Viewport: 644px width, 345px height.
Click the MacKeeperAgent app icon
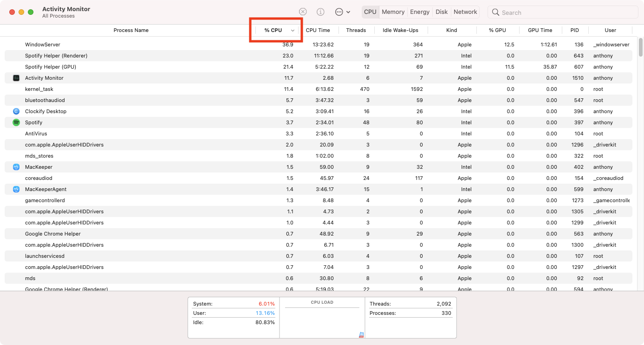click(16, 189)
